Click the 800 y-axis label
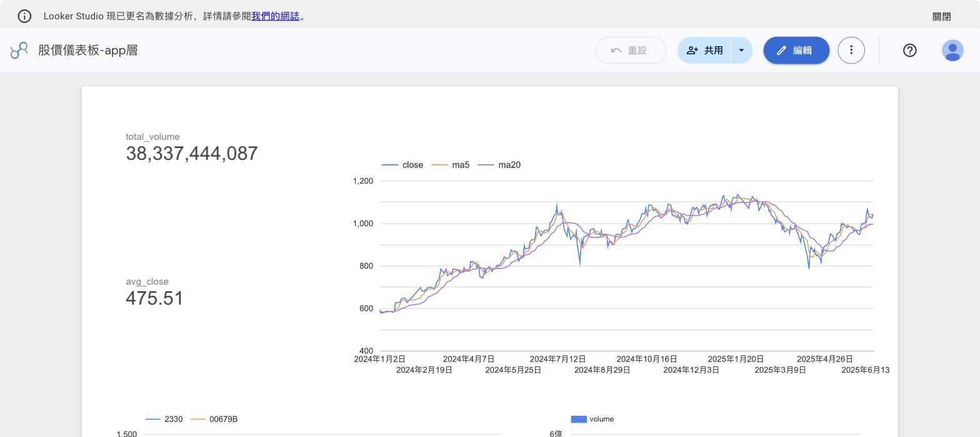 (366, 266)
